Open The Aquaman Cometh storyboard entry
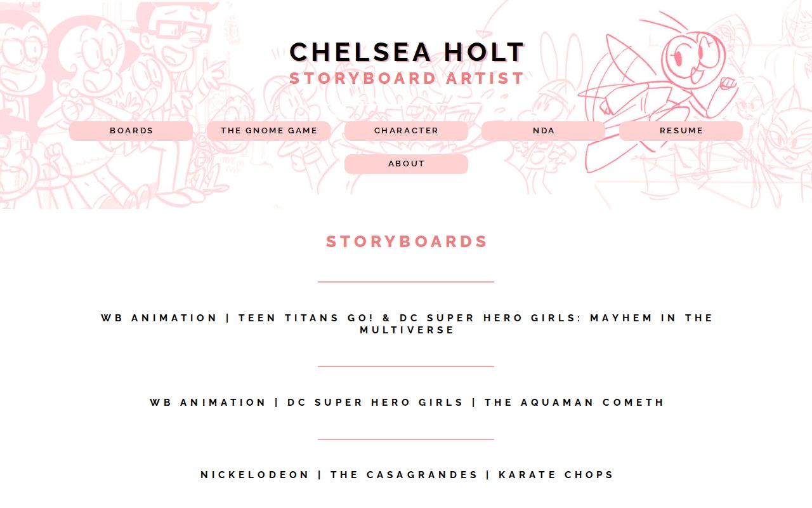The image size is (812, 508). (407, 403)
